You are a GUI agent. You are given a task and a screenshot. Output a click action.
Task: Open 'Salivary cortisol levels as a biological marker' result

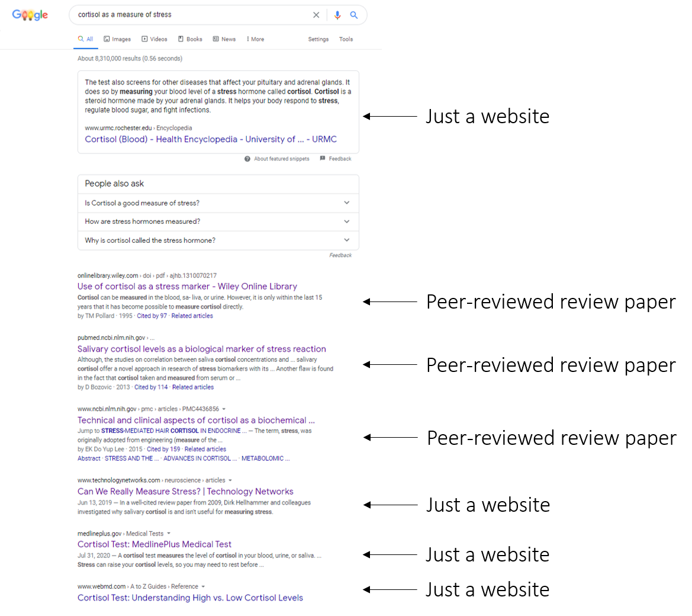202,349
